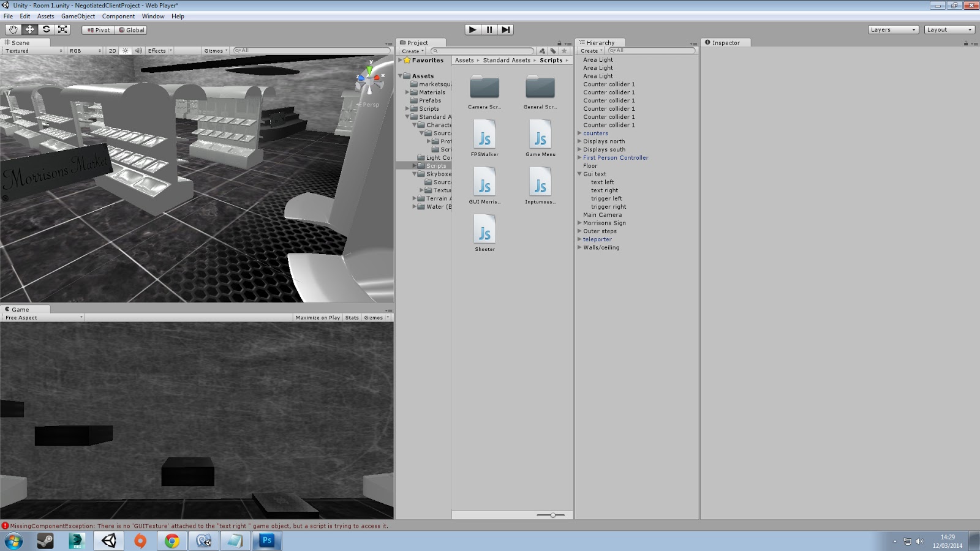Open the Layout dropdown
Screen dimensions: 980x551
(949, 29)
